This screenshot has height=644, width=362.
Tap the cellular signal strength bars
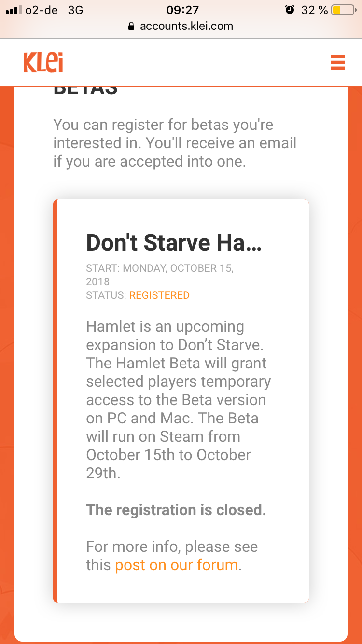[x=14, y=10]
